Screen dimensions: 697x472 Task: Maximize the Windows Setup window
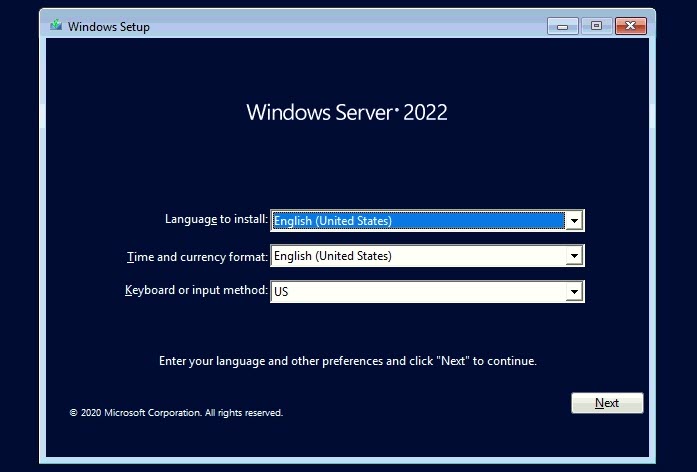coord(596,26)
